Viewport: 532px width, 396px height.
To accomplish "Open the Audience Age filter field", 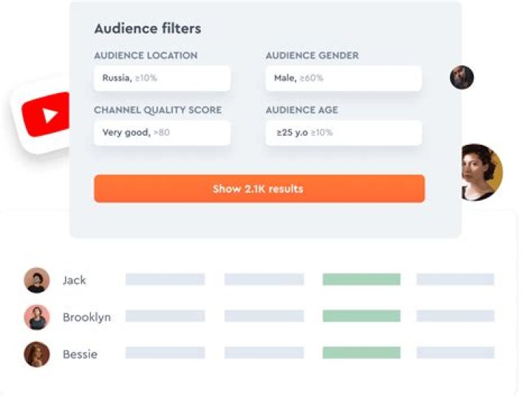I will coord(343,133).
